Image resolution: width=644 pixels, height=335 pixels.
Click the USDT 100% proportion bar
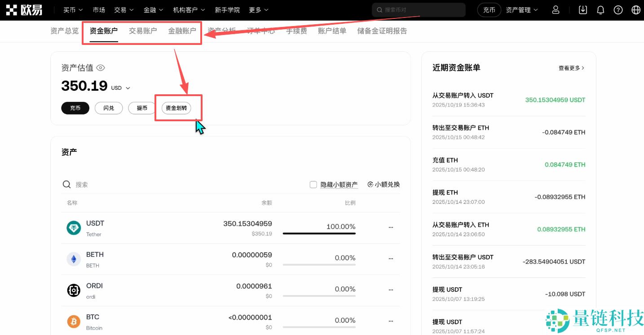click(319, 233)
